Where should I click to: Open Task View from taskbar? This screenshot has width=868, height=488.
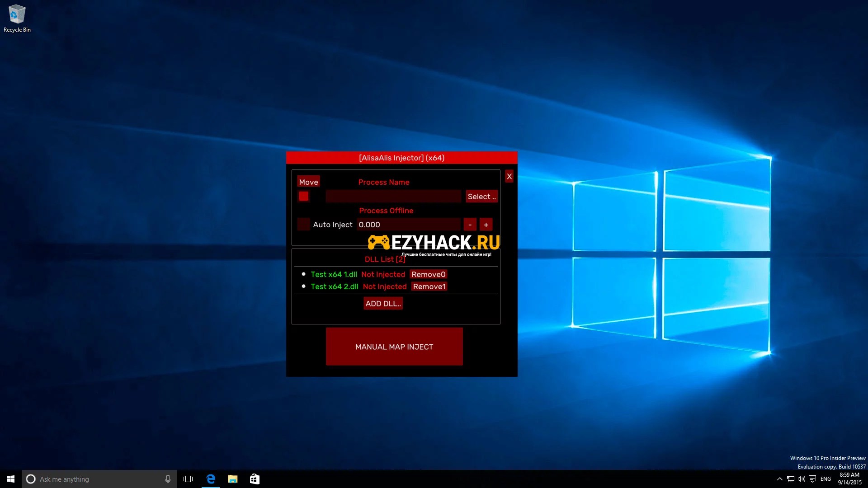pos(188,479)
